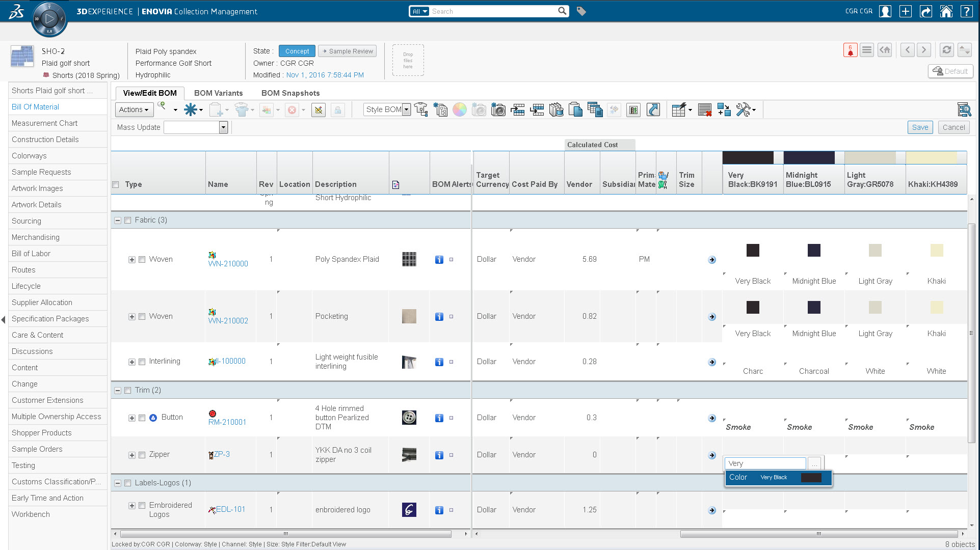Click the Save button
This screenshot has height=550, width=980.
point(920,127)
